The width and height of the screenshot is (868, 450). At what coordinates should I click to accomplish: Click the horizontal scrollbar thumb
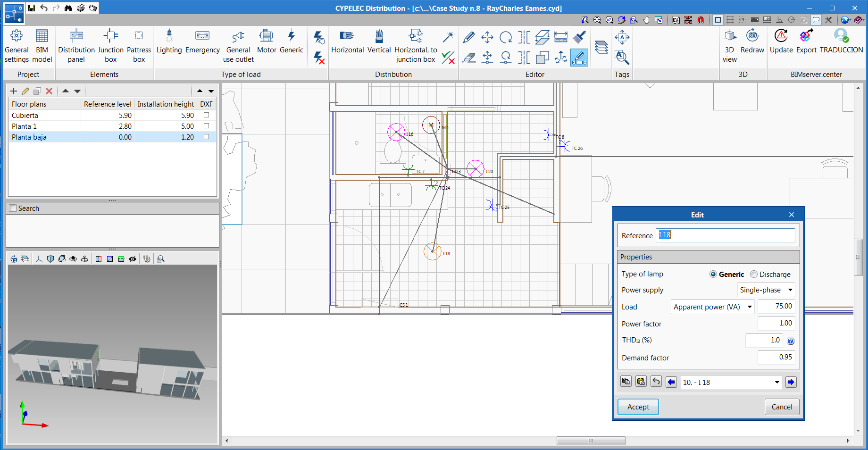(591, 441)
